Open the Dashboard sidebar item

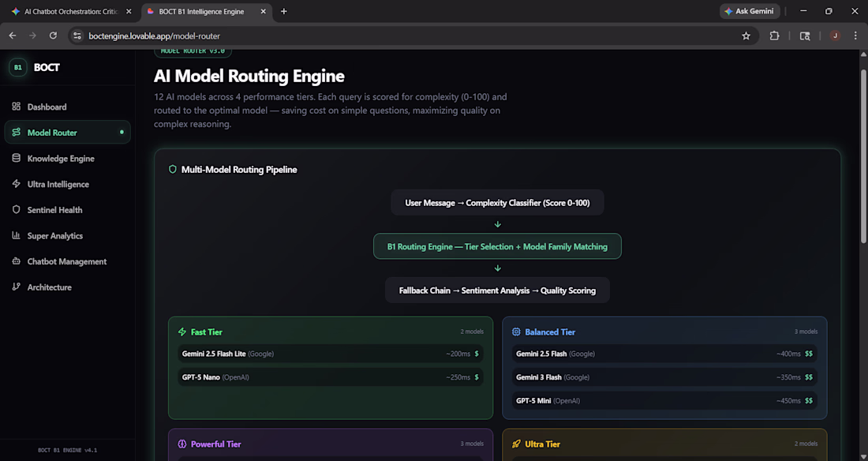(68, 107)
